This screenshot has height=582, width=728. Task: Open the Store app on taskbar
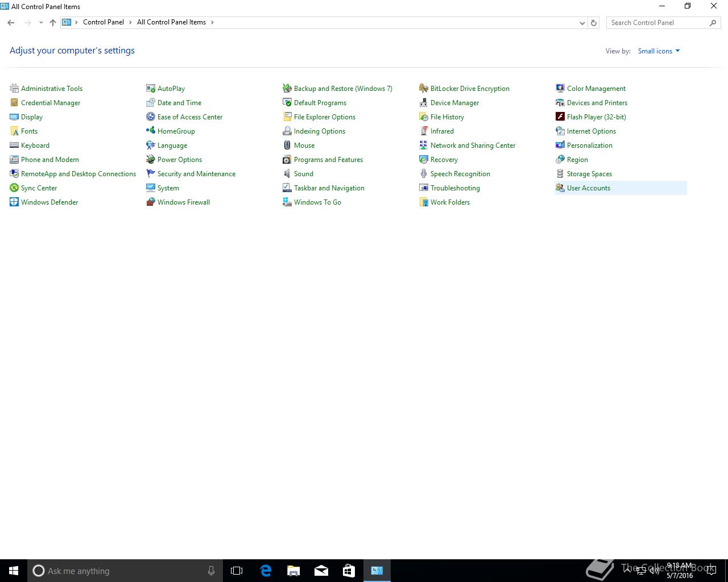tap(349, 571)
